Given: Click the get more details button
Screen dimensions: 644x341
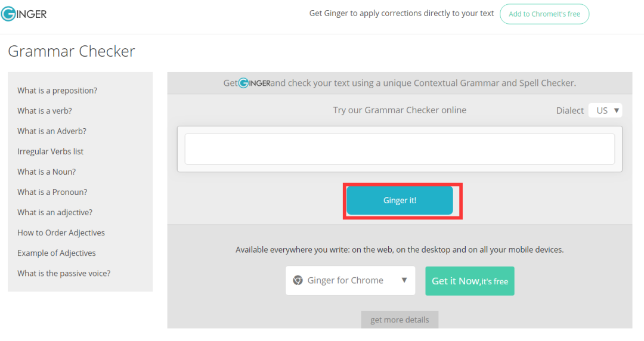Looking at the screenshot, I should click(400, 320).
